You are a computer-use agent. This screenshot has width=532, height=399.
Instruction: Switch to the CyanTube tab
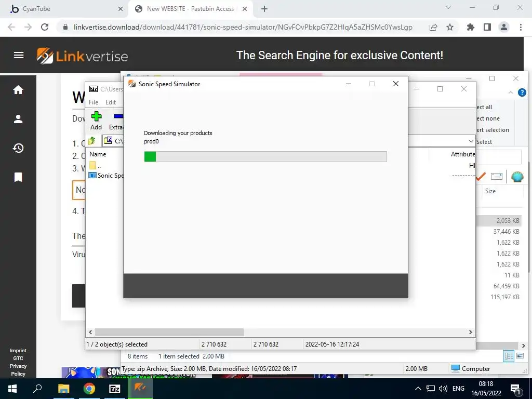click(x=64, y=9)
